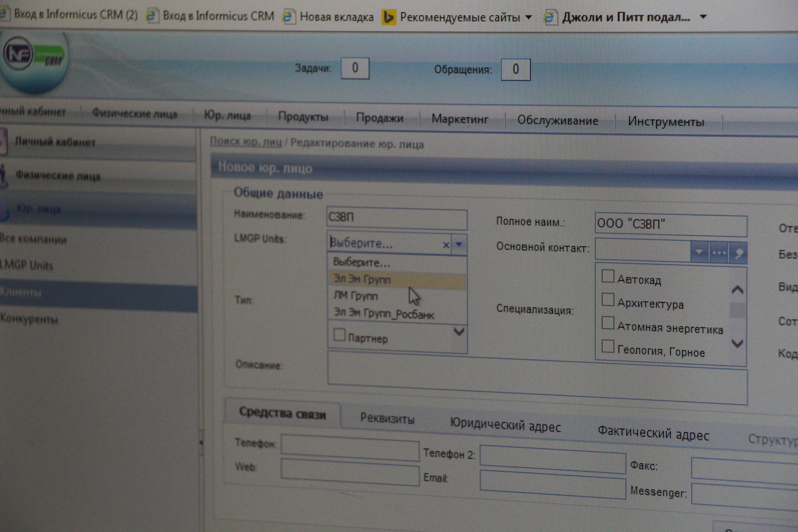Follow the Поиск юр. лиц breadcrumb link
798x532 pixels.
click(246, 141)
